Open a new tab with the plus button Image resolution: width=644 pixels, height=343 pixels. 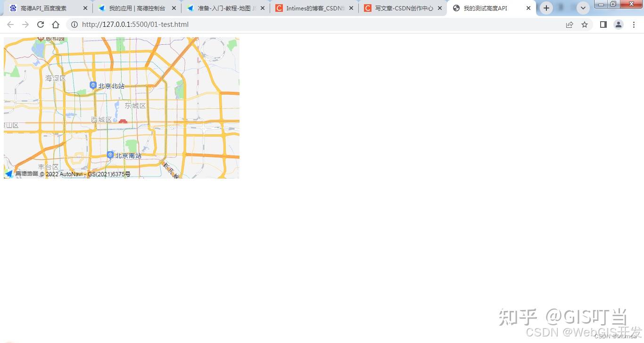click(x=546, y=8)
